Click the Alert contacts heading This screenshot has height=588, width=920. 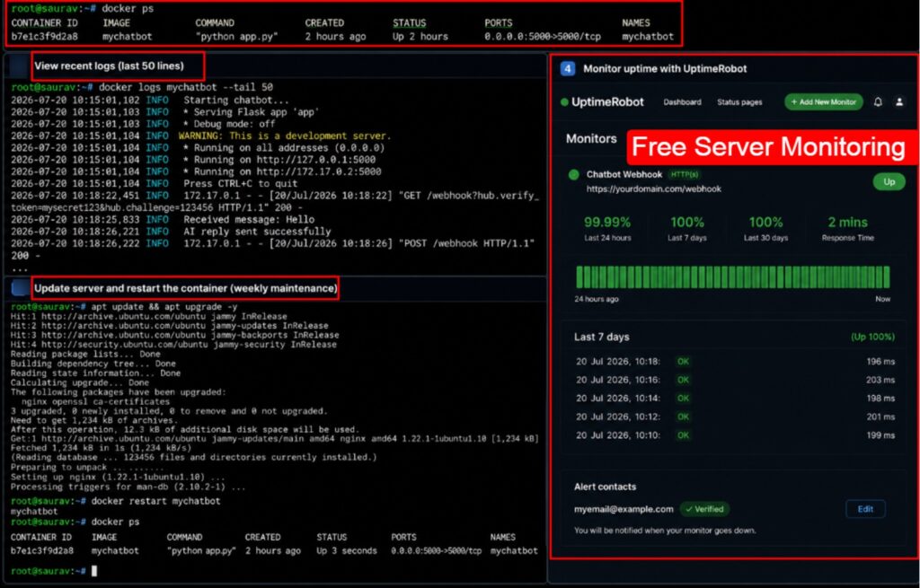tap(605, 487)
